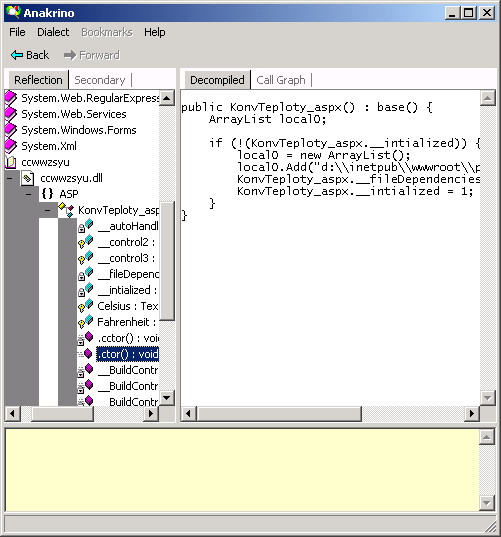Screen dimensions: 501x537
Task: Select the System.Web.Services assembly icon
Action: point(11,114)
